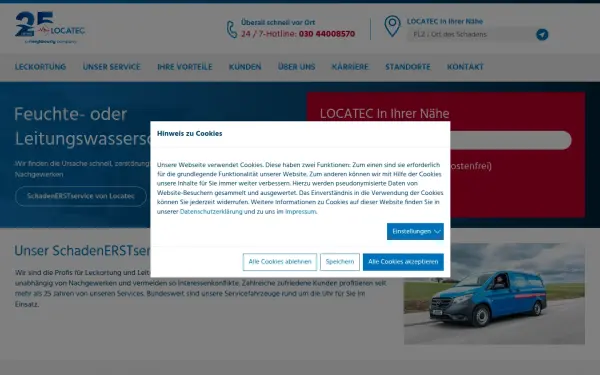Call hotline number 030 44008570
The width and height of the screenshot is (600, 375).
pyautogui.click(x=327, y=34)
